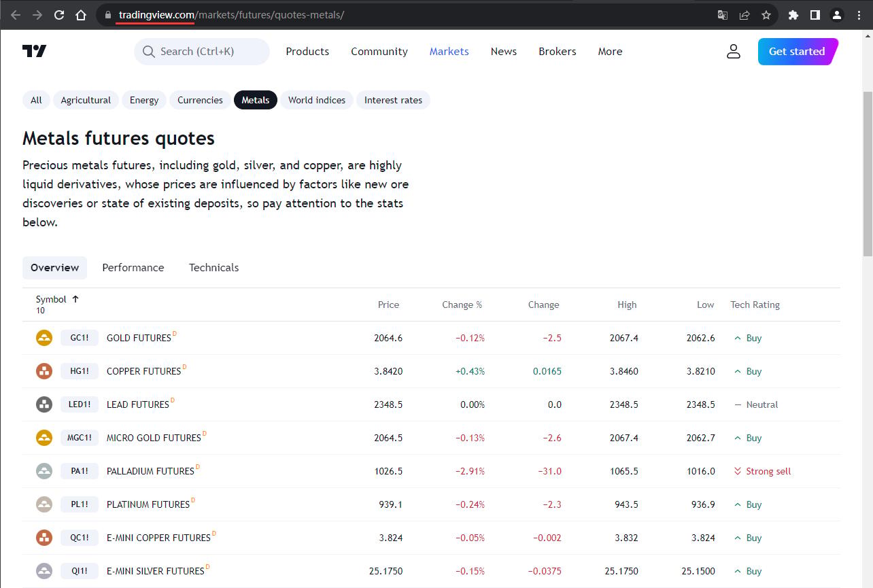The image size is (873, 588).
Task: Open the user profile icon
Action: (x=733, y=51)
